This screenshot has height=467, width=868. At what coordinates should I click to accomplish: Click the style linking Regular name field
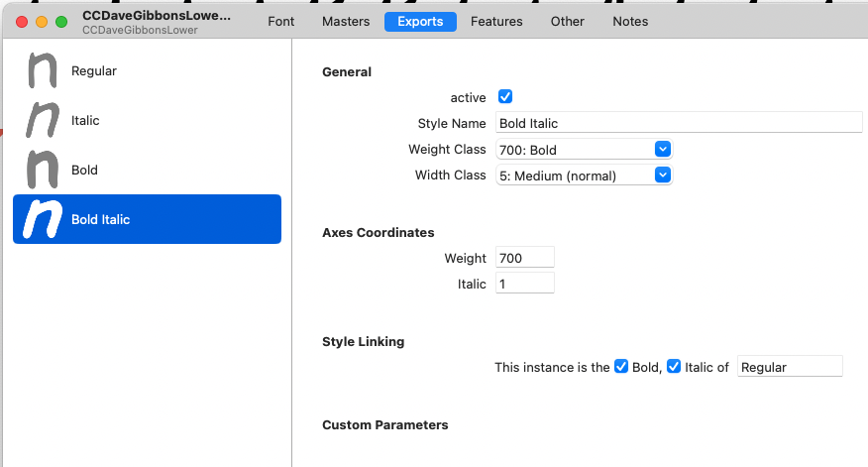point(790,367)
